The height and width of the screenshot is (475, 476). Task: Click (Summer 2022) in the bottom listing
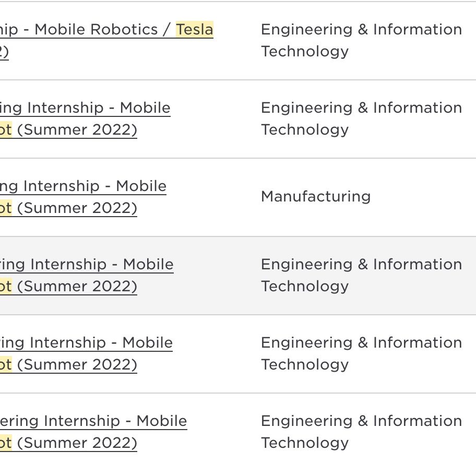click(77, 443)
